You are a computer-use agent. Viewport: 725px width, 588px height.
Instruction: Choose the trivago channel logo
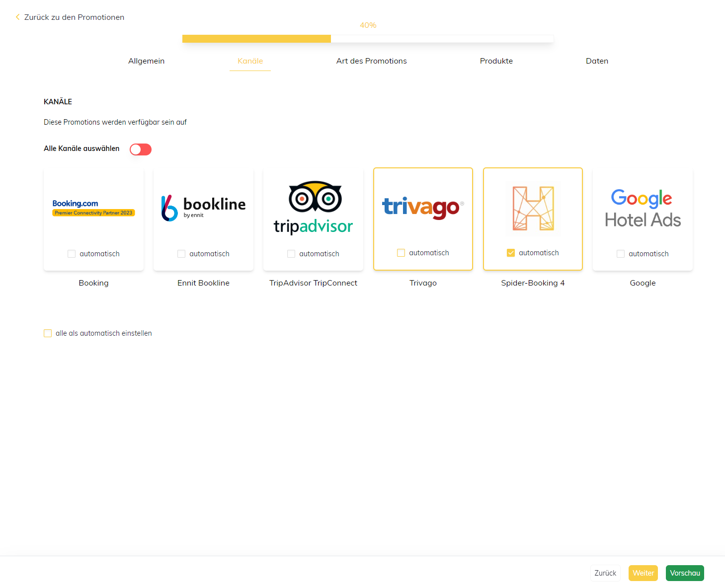[x=423, y=207]
